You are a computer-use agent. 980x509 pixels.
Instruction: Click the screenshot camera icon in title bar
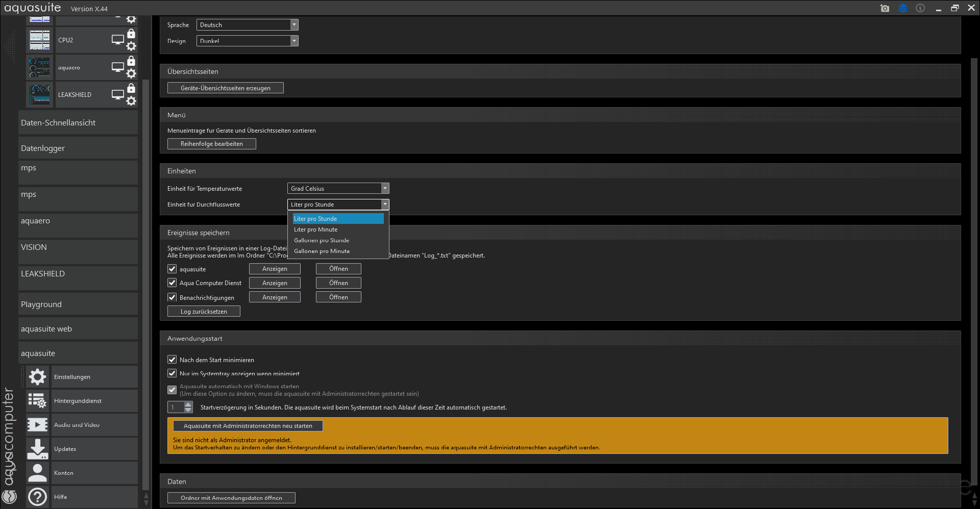pos(885,8)
